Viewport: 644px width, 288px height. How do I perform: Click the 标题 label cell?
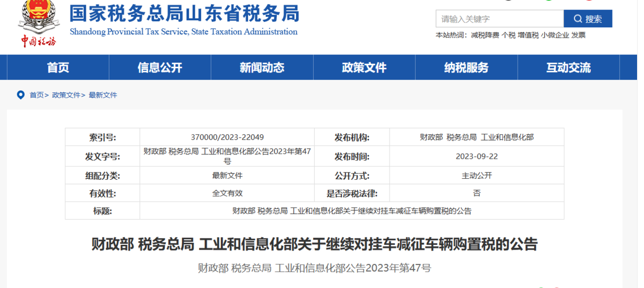(102, 211)
